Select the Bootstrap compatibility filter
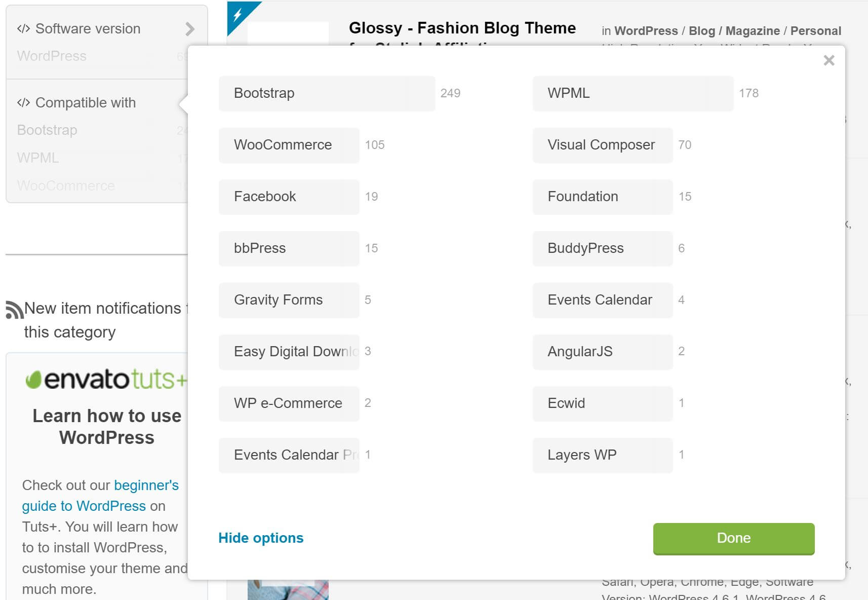 click(327, 93)
